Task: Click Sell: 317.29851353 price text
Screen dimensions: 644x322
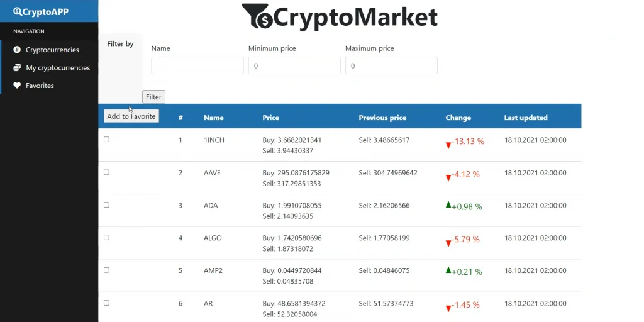Action: 292,184
